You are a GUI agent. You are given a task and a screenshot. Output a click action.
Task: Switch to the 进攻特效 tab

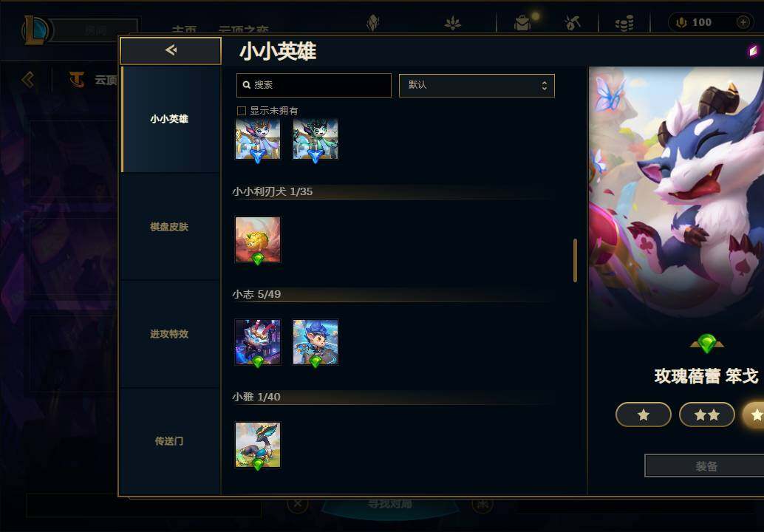(x=169, y=334)
